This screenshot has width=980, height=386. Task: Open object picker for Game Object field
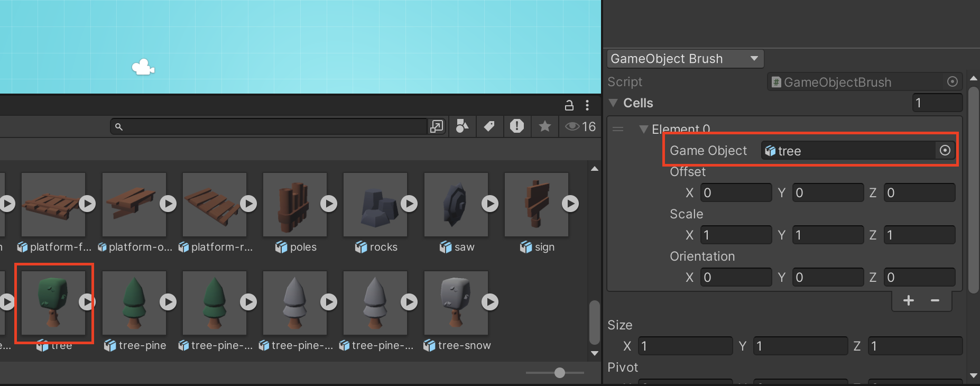point(945,151)
